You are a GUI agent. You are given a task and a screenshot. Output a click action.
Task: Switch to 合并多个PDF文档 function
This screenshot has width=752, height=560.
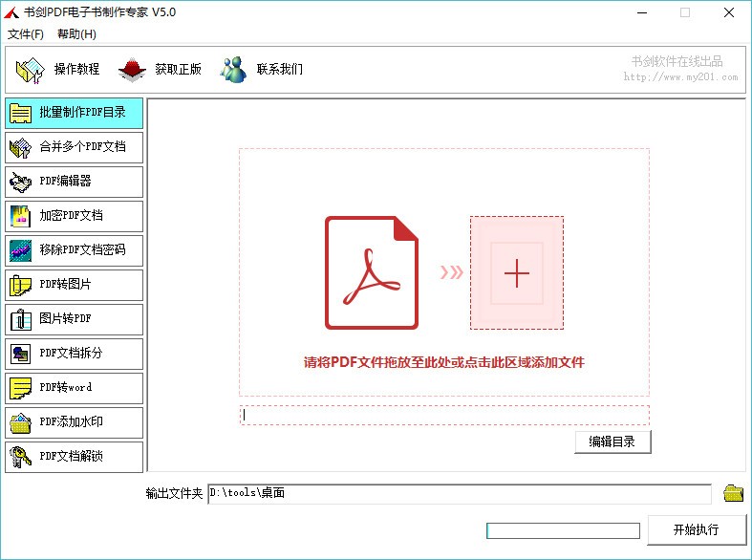(x=74, y=148)
